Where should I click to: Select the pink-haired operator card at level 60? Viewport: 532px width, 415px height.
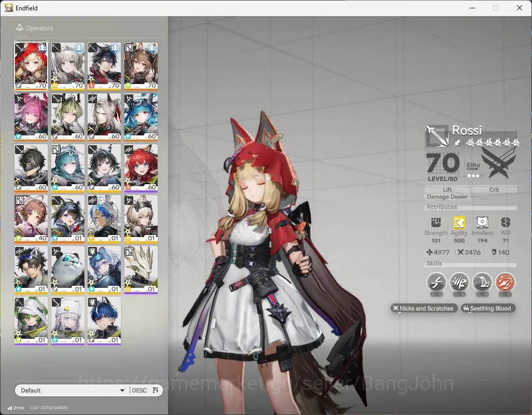[x=31, y=117]
